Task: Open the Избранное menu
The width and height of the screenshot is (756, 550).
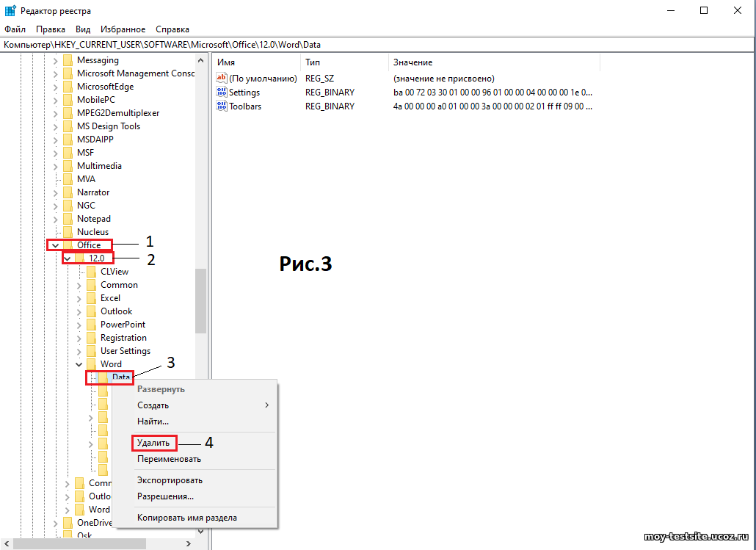Action: tap(123, 29)
